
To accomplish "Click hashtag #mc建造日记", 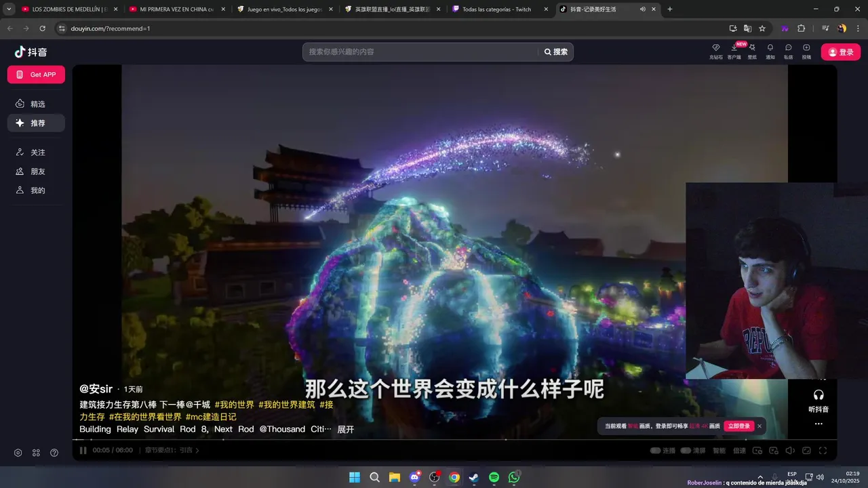I will click(211, 417).
